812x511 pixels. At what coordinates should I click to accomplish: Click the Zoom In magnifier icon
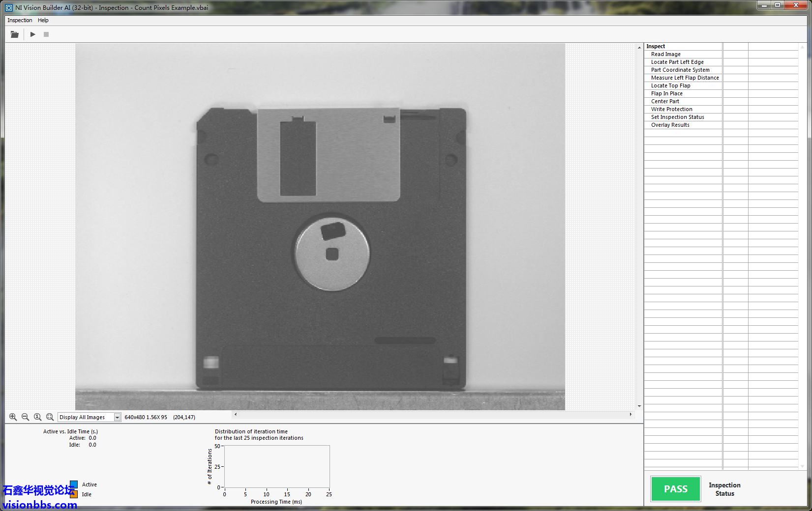tap(13, 417)
